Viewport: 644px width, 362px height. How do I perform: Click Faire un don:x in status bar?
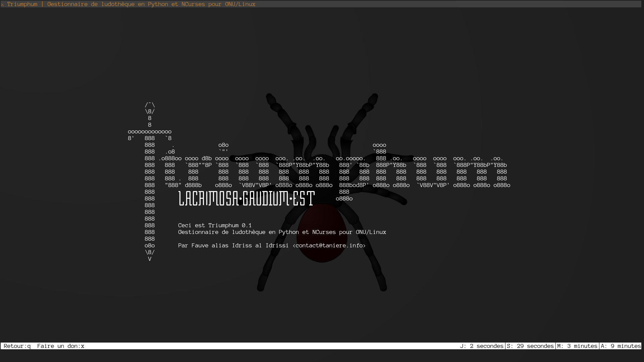tap(61, 346)
